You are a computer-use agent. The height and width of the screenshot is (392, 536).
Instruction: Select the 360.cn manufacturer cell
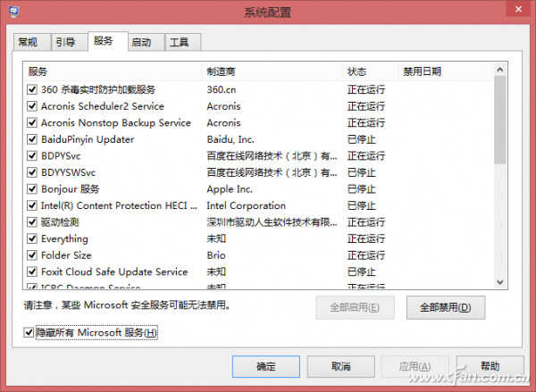(222, 89)
